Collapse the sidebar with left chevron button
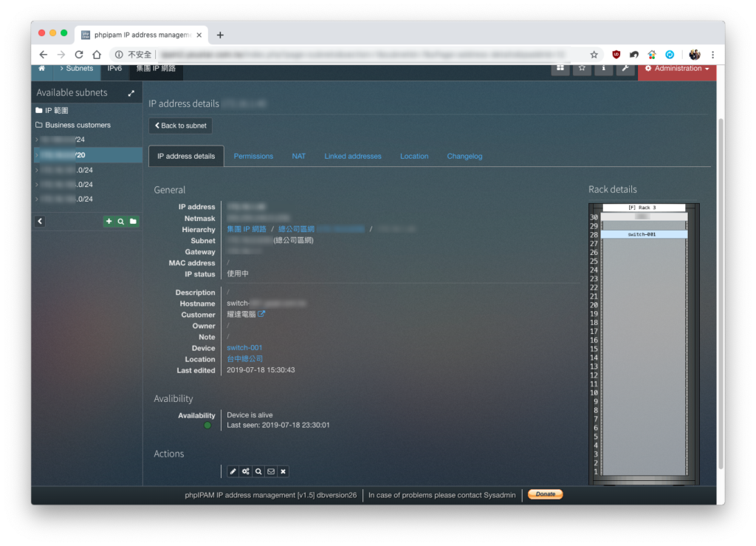756x546 pixels. pyautogui.click(x=40, y=222)
